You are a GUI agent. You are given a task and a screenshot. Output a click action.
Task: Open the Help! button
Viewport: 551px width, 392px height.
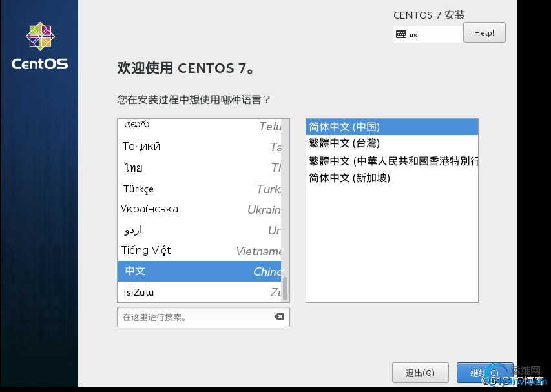[x=484, y=33]
